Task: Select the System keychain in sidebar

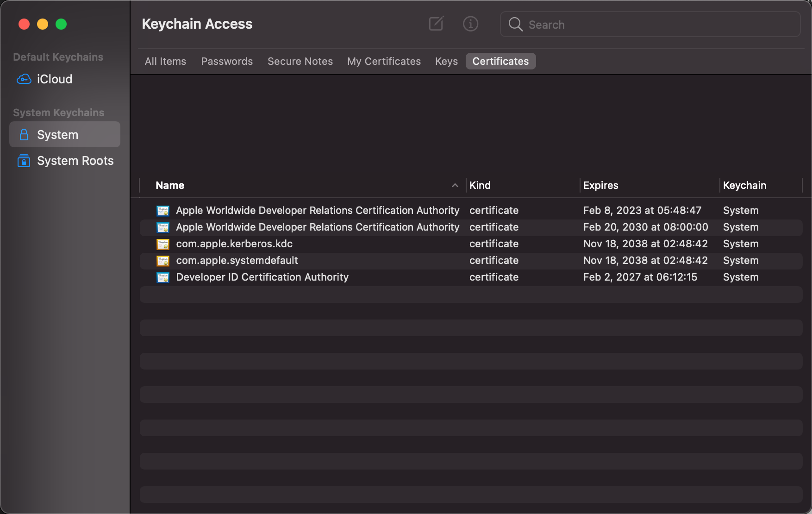Action: point(65,135)
